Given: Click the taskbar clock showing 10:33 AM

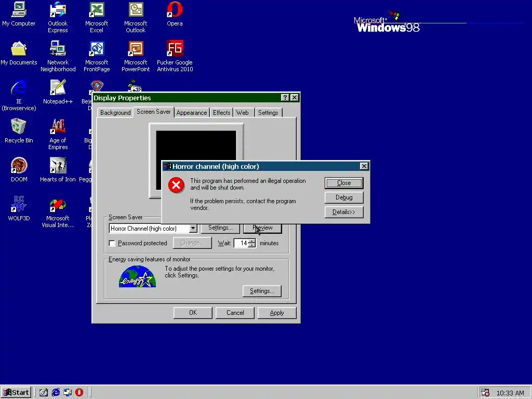Looking at the screenshot, I should (x=510, y=393).
